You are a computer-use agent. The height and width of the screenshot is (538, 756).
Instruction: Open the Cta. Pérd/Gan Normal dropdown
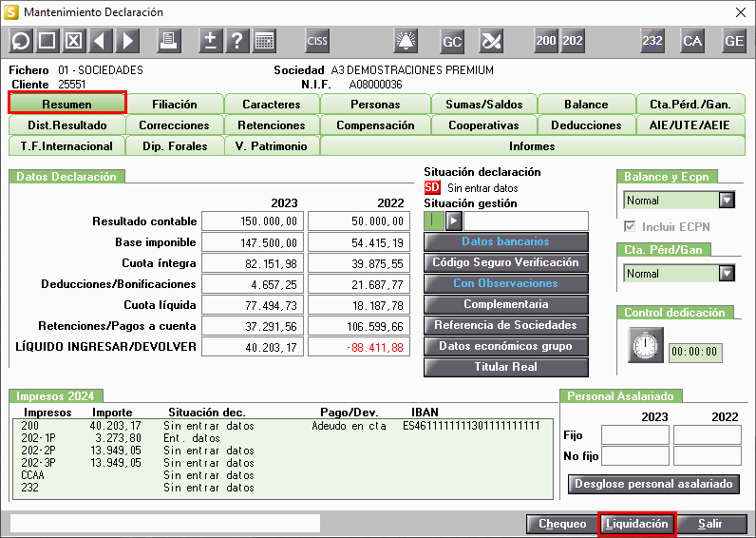[727, 273]
